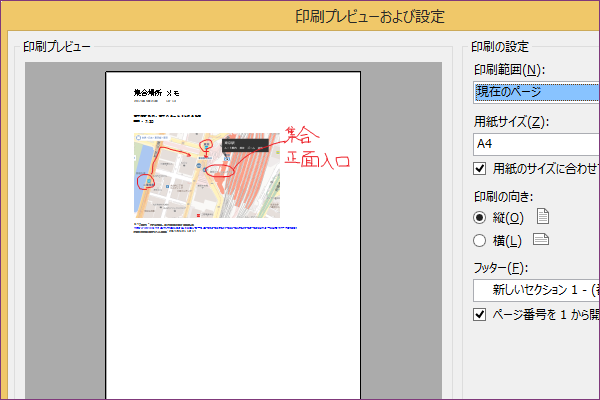
Task: Click the 印刷プレビューおよび設定 dialog title bar
Action: 370,16
